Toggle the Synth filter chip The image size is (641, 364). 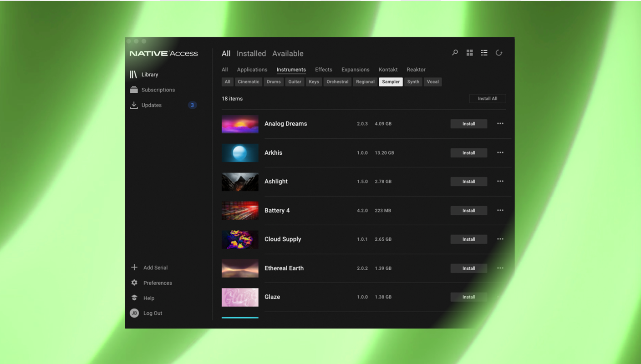coord(413,82)
